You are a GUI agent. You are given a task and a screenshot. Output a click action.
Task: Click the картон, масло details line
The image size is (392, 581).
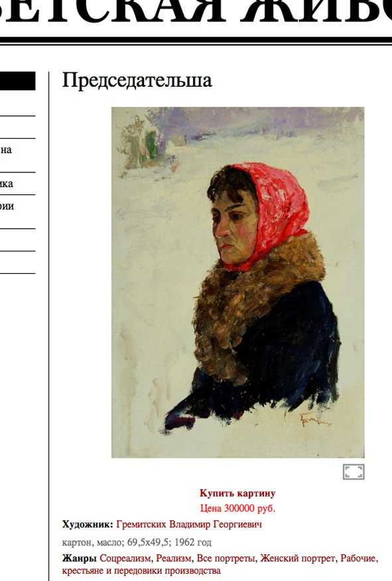tap(137, 543)
